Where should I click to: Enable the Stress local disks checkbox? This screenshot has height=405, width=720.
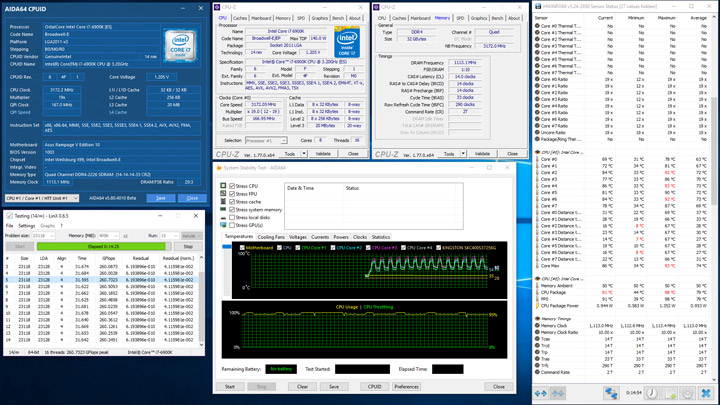tap(233, 217)
